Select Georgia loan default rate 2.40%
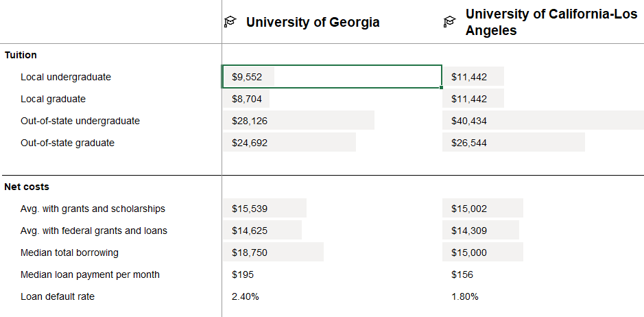This screenshot has height=317, width=644. pos(246,296)
